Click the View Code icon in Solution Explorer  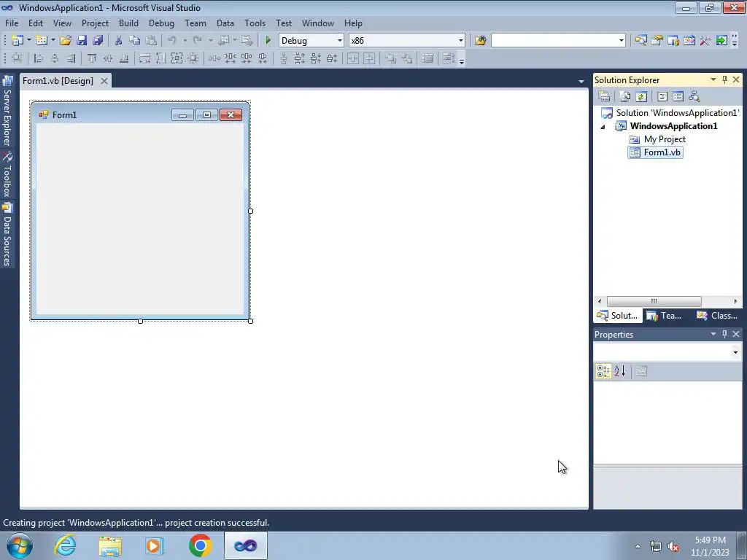pos(662,97)
